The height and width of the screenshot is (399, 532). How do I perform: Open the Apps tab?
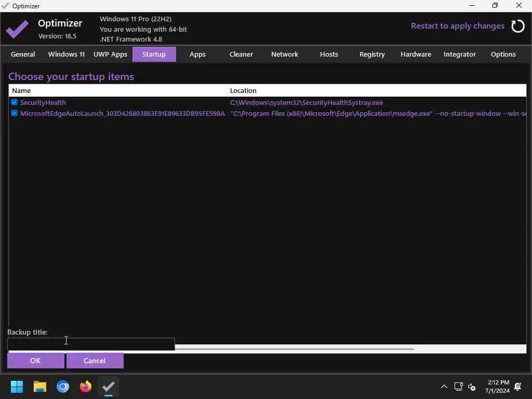pos(197,54)
